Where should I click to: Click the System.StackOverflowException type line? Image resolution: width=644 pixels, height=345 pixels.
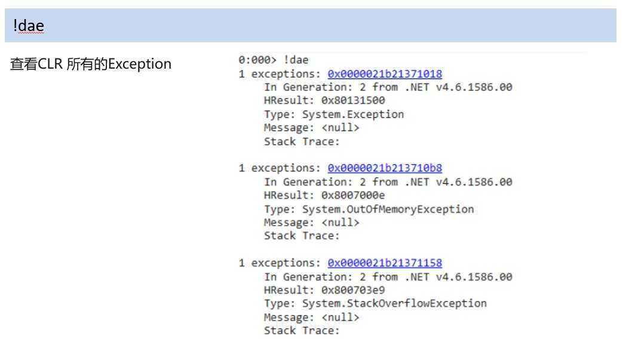pyautogui.click(x=375, y=304)
